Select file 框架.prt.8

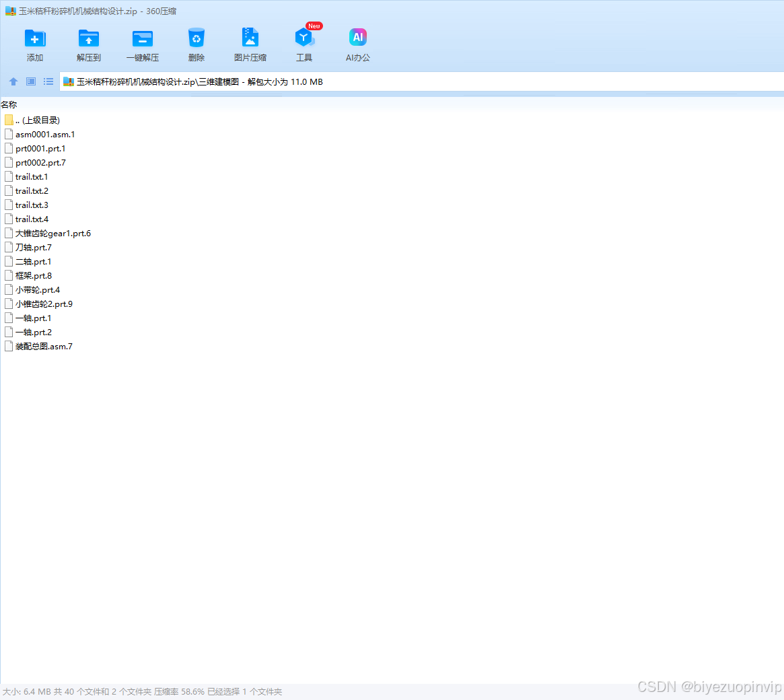click(x=34, y=275)
